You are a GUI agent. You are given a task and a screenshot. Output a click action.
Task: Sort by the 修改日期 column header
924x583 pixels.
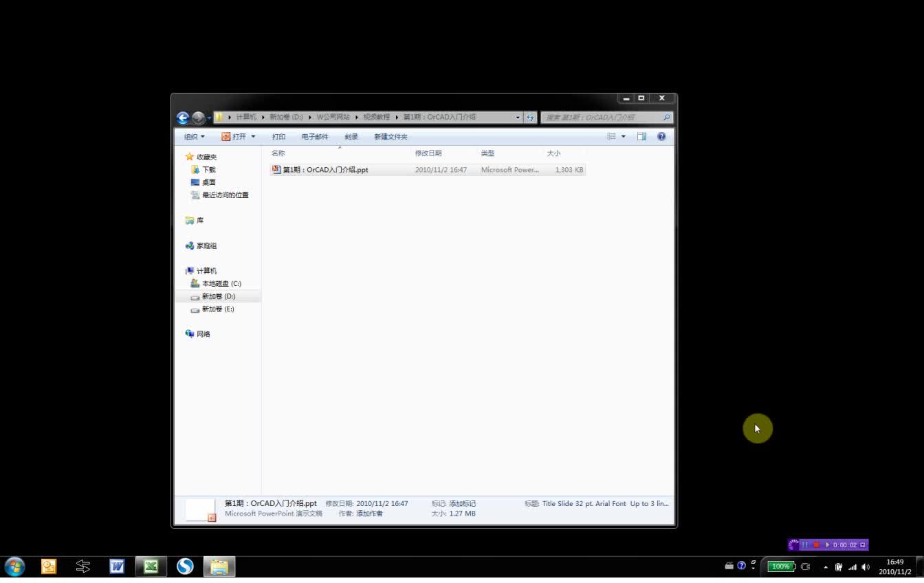[x=428, y=153]
